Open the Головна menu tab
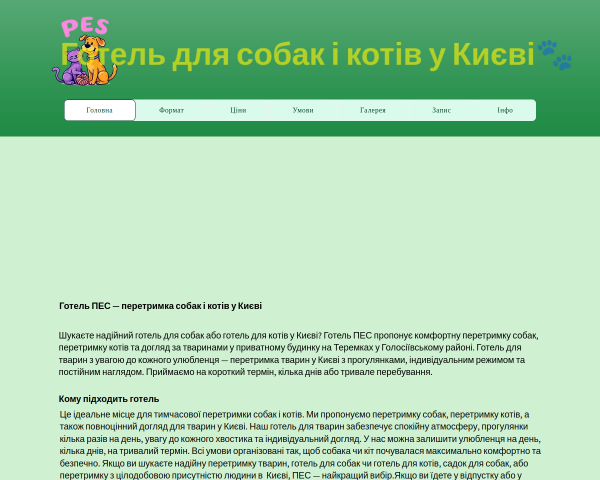This screenshot has height=480, width=600. tap(100, 110)
